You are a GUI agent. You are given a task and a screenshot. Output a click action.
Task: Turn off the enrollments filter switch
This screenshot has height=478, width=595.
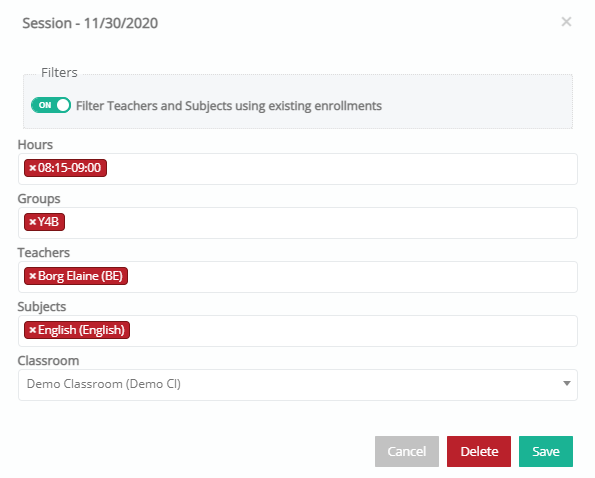point(51,105)
